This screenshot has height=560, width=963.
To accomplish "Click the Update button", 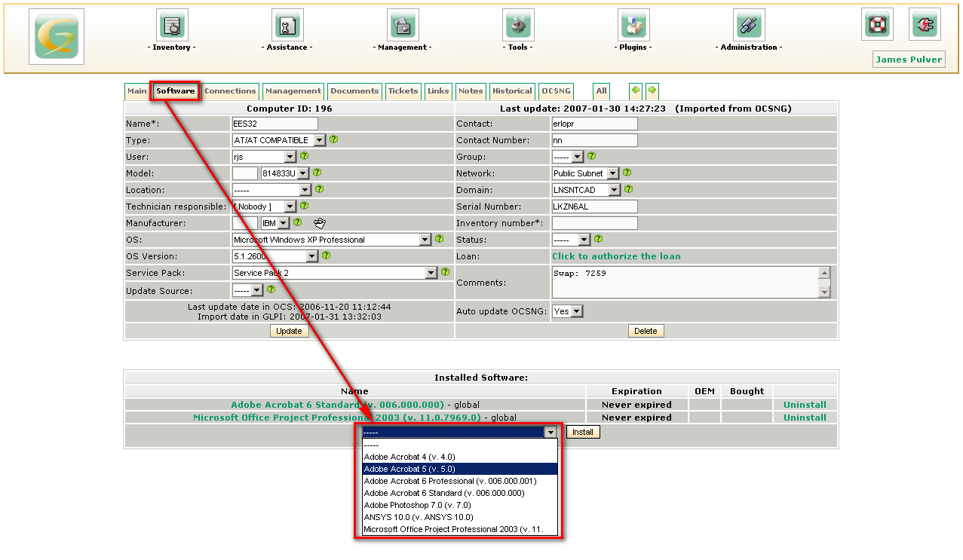I will pos(289,331).
